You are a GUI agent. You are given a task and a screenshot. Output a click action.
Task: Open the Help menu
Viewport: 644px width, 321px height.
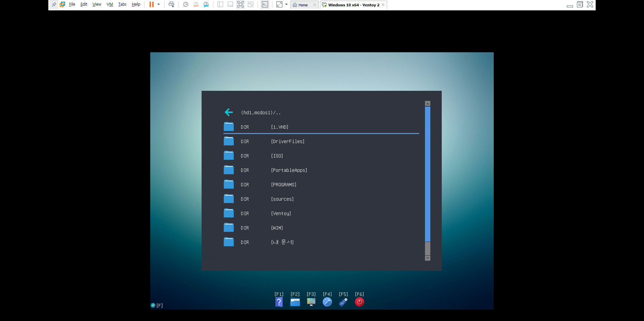(x=136, y=5)
